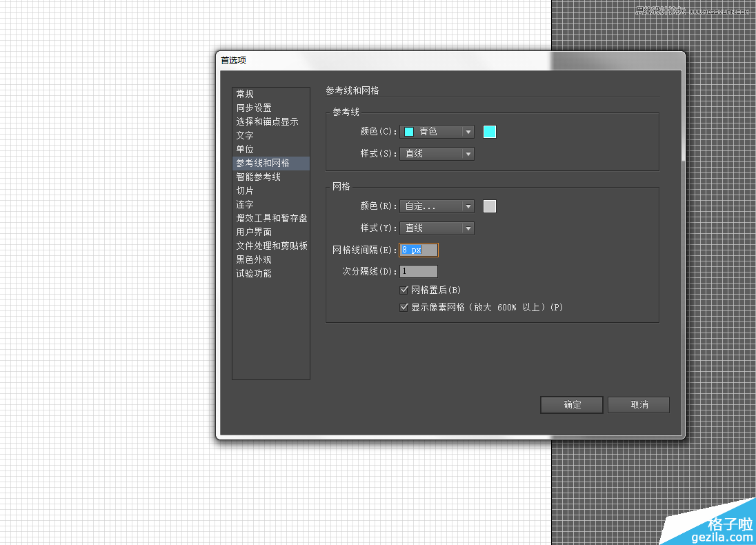
Task: Open the 用户界面 preferences
Action: tap(253, 232)
